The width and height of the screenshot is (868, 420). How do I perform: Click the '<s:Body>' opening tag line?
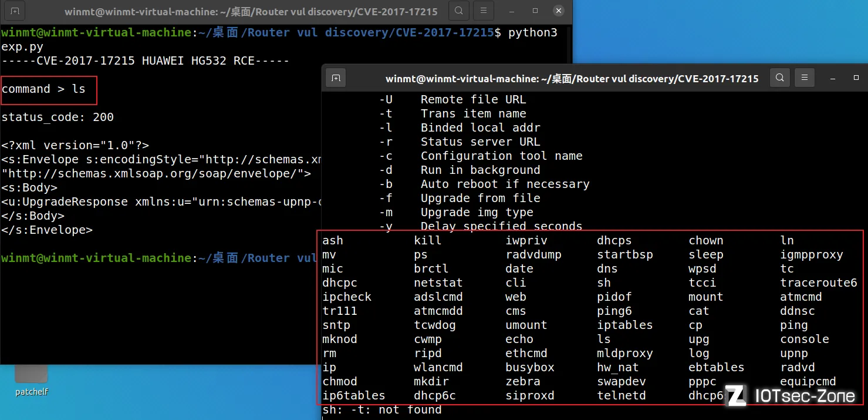click(29, 188)
